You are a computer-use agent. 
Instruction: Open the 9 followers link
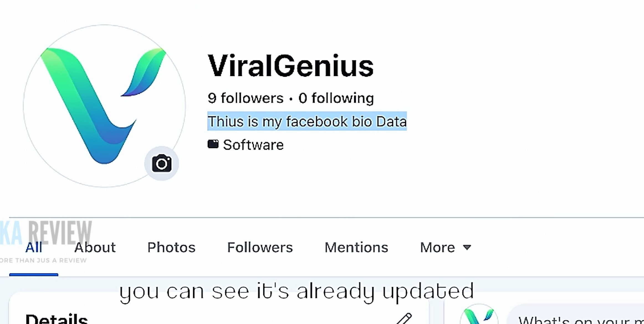point(246,98)
